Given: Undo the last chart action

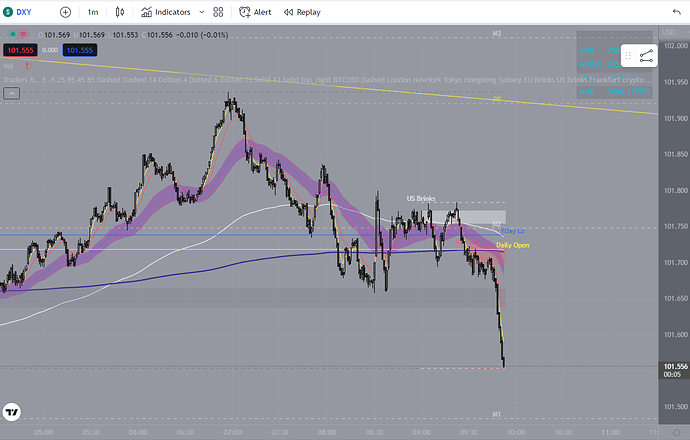Looking at the screenshot, I should (x=677, y=12).
